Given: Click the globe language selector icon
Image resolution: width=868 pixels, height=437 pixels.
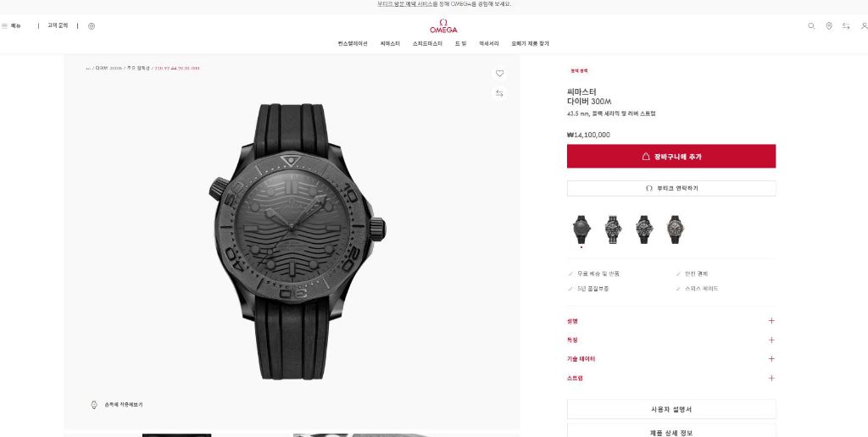Looking at the screenshot, I should tap(92, 26).
